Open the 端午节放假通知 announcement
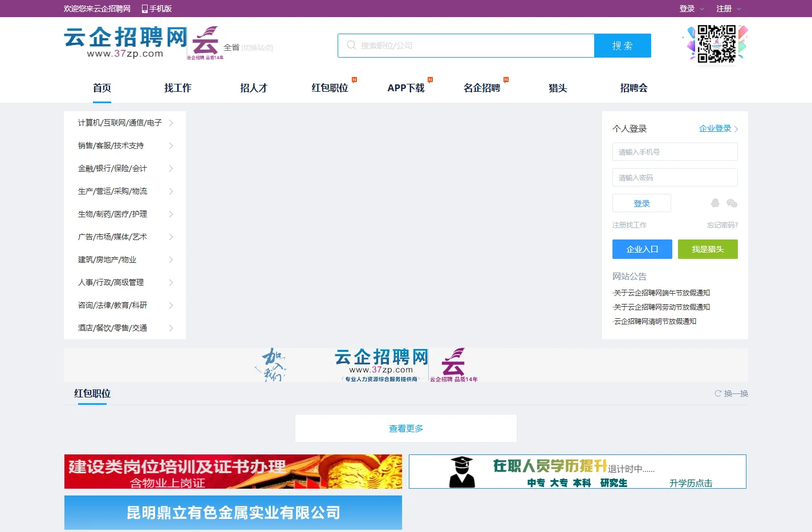812x532 pixels. 662,293
